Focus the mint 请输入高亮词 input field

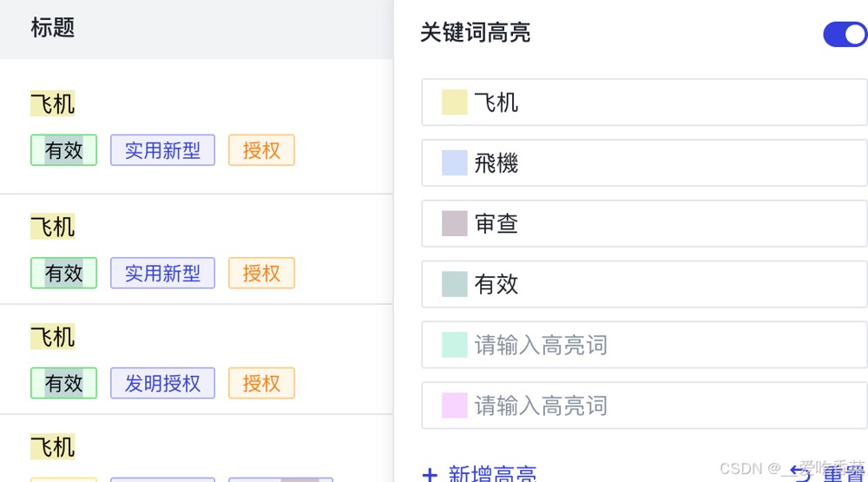644,345
